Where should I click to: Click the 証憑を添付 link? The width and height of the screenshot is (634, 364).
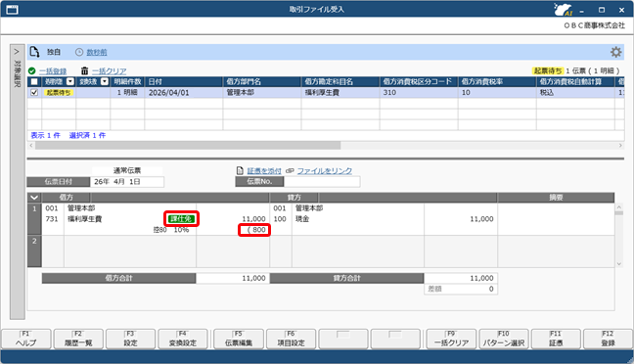264,170
